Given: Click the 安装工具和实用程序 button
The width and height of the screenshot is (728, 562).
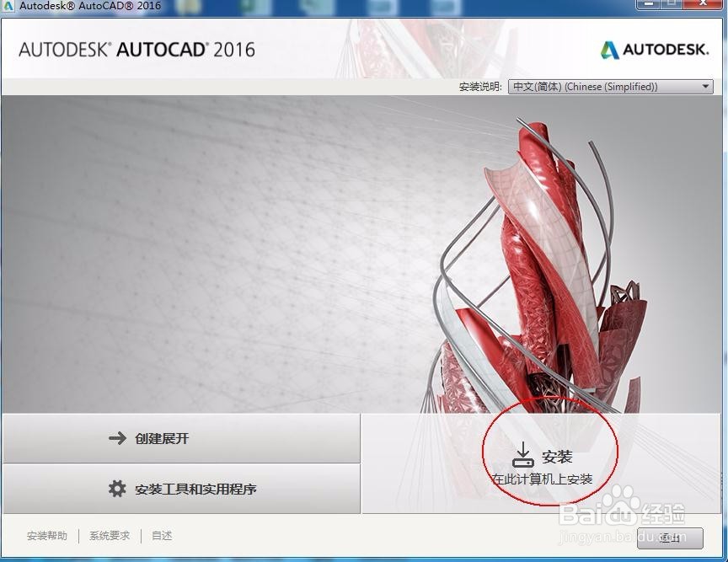Looking at the screenshot, I should (181, 489).
